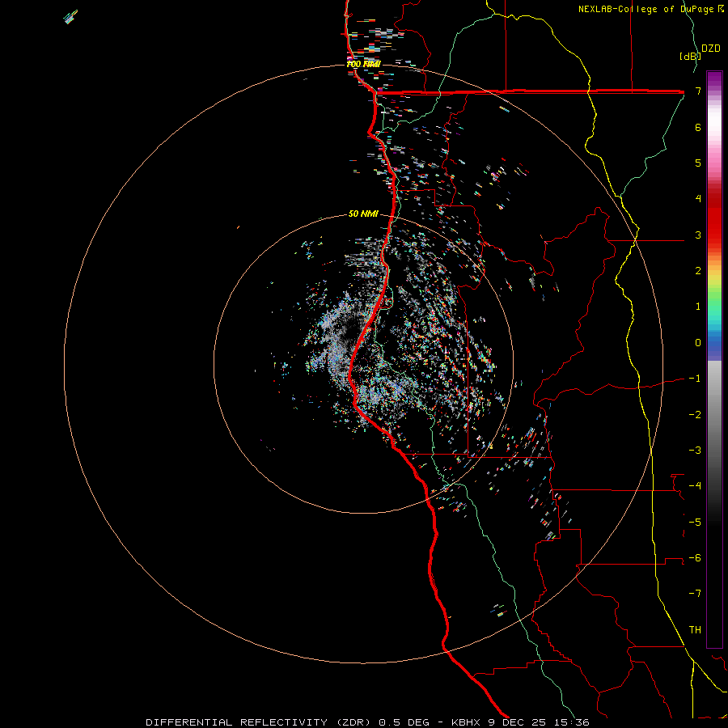Click the [dB] unit label
The image size is (728, 728).
690,56
